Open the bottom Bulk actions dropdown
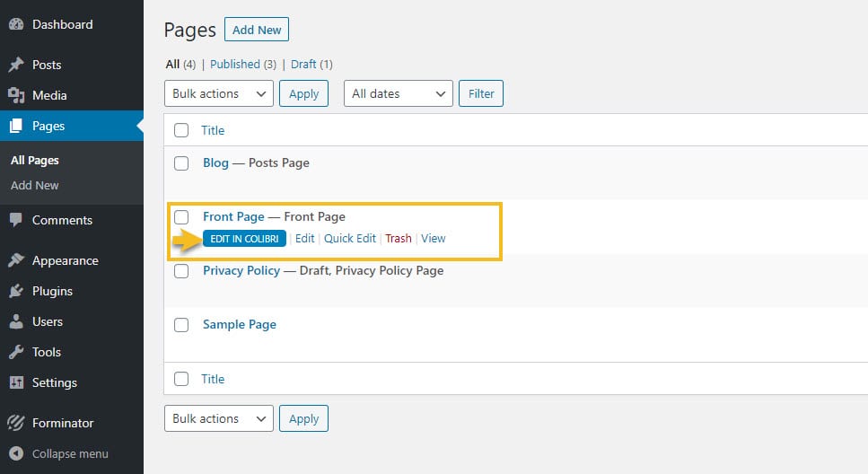The image size is (868, 474). [x=219, y=418]
